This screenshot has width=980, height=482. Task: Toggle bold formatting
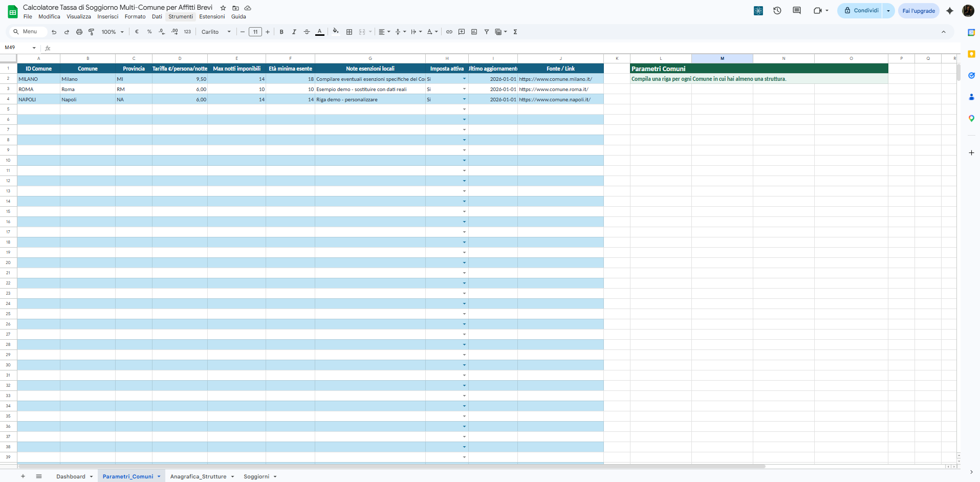click(x=281, y=32)
